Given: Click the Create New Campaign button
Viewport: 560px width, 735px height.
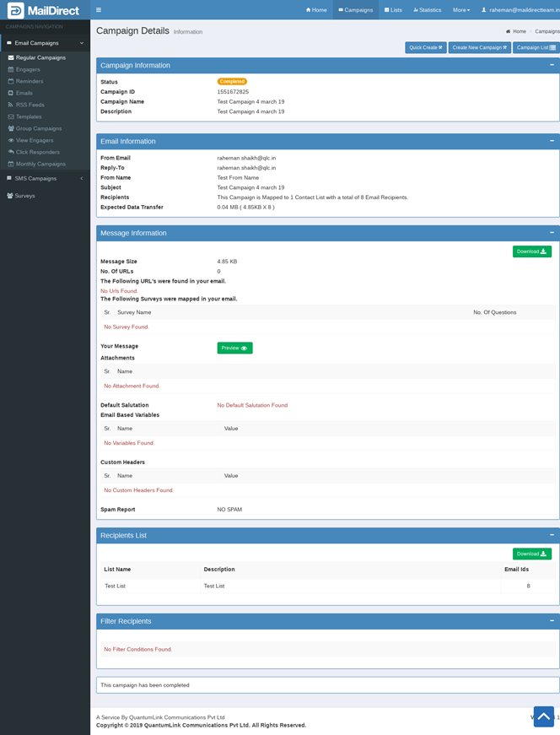Looking at the screenshot, I should (x=479, y=47).
